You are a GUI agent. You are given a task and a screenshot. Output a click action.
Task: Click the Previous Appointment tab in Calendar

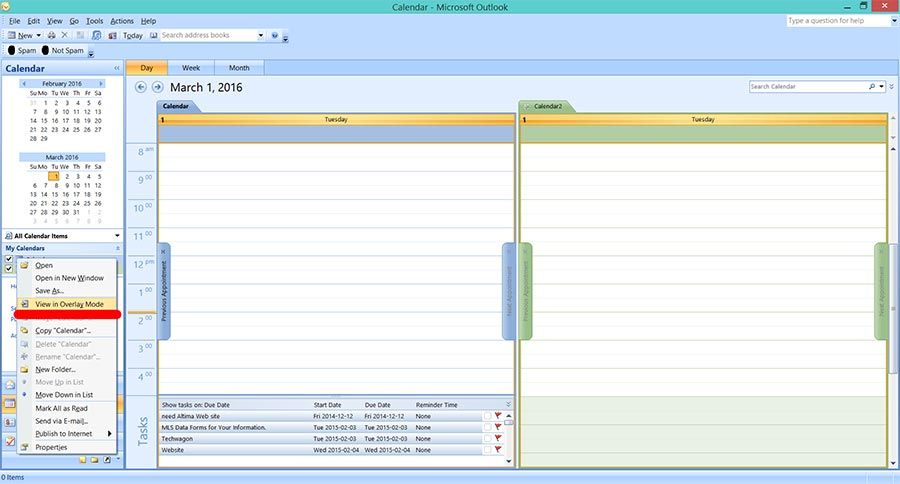click(x=164, y=291)
